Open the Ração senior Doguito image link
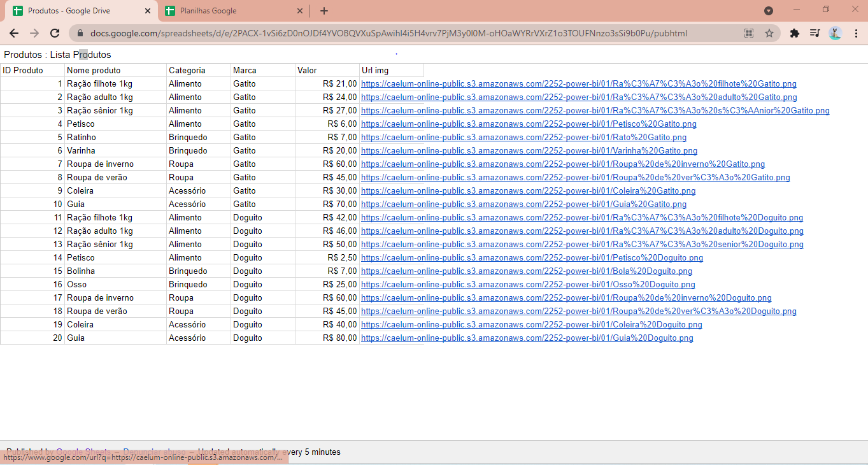 click(x=582, y=244)
